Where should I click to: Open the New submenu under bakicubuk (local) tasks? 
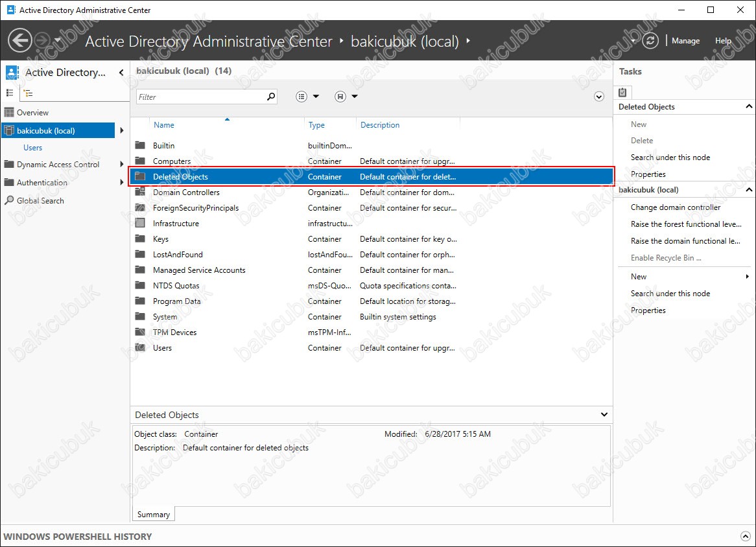690,277
